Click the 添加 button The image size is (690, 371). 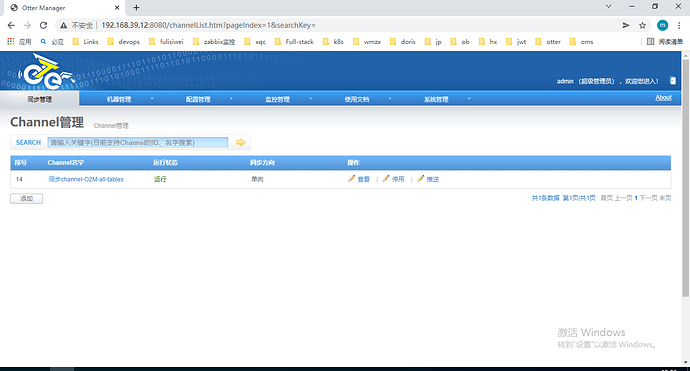pyautogui.click(x=26, y=198)
